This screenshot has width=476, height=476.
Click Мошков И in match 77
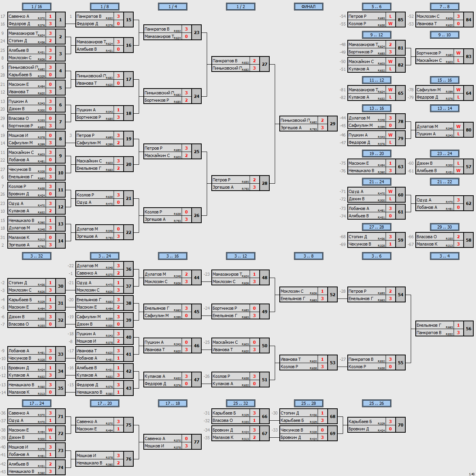pos(154,446)
